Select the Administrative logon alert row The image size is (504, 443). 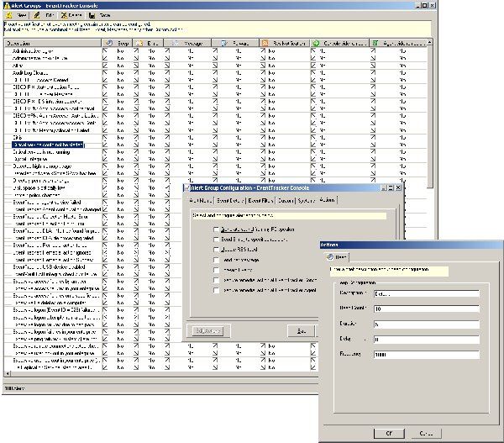pos(33,50)
